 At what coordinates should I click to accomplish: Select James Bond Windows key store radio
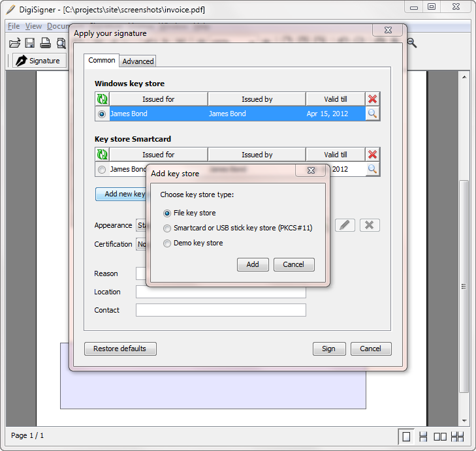tap(102, 114)
